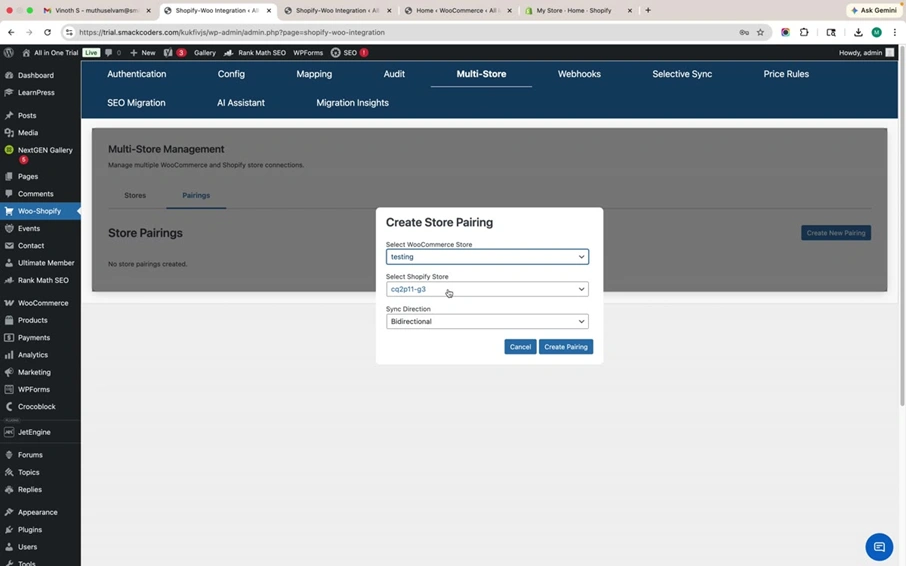Image resolution: width=906 pixels, height=566 pixels.
Task: Click the Howdy, admin account menu
Action: pyautogui.click(x=866, y=53)
